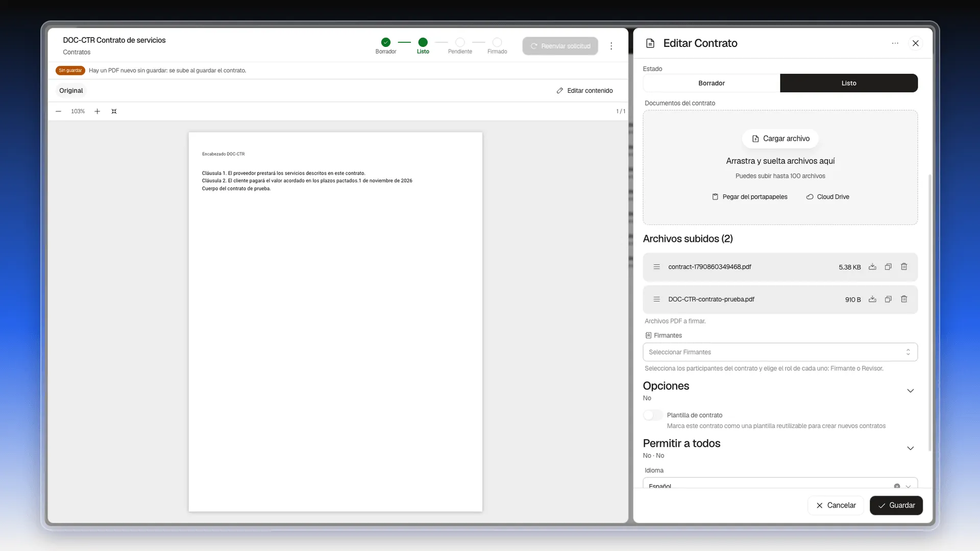Duplicate DOC-CTR-contrato-prueba.pdf

tap(888, 299)
